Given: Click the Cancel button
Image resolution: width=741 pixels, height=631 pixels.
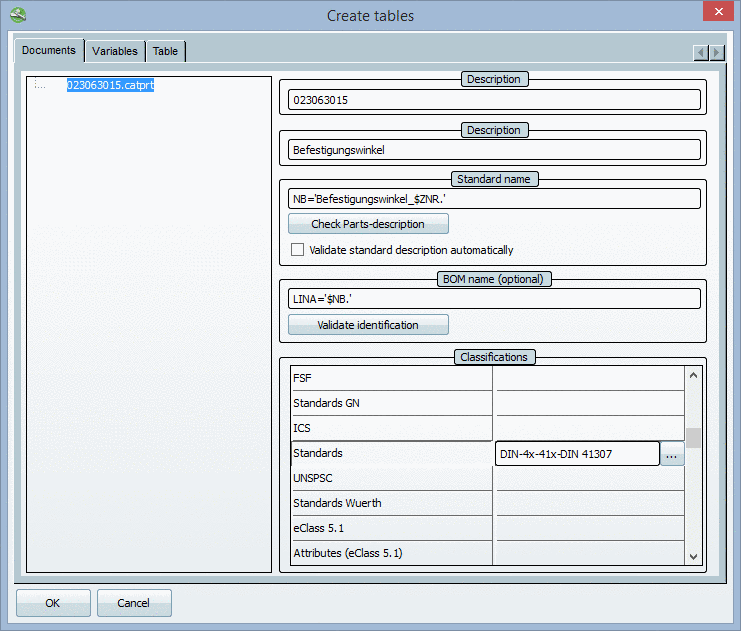Looking at the screenshot, I should point(134,603).
